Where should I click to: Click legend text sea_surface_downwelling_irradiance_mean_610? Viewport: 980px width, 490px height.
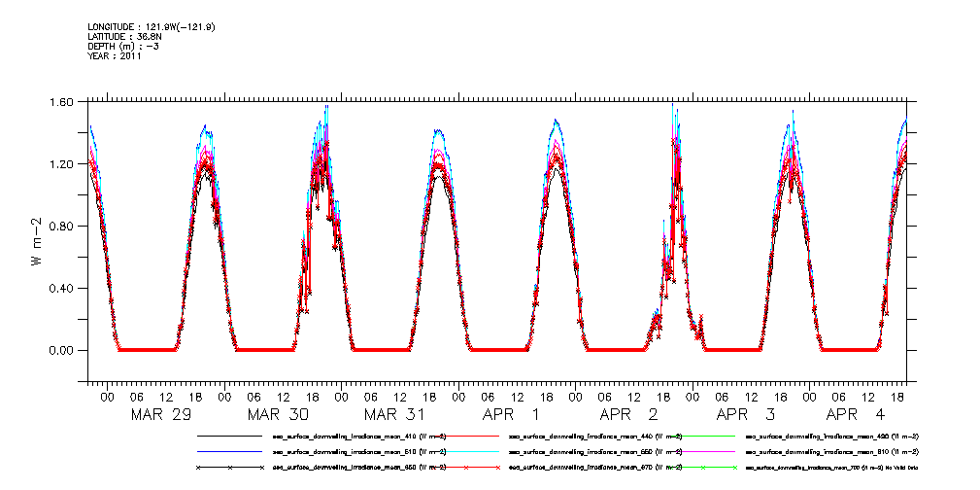[x=832, y=451]
